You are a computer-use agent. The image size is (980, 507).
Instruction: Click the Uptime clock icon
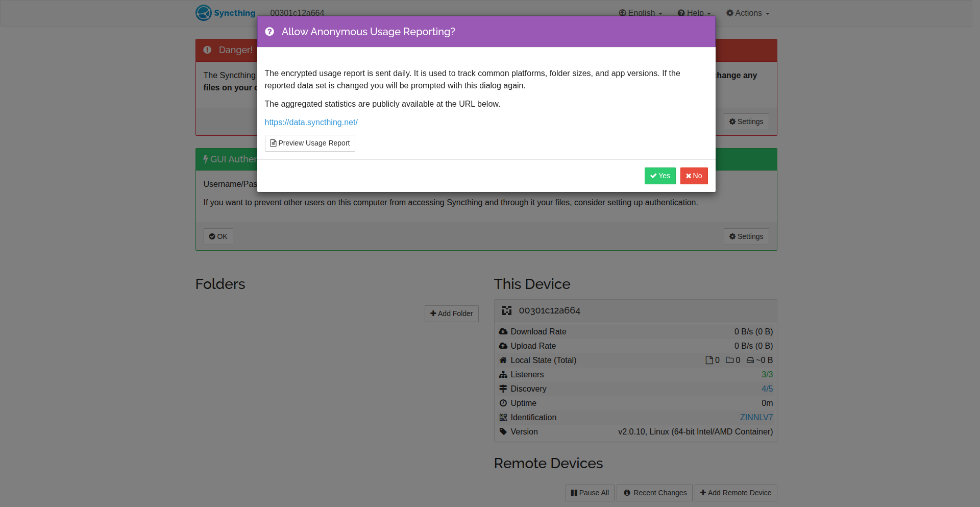click(503, 403)
